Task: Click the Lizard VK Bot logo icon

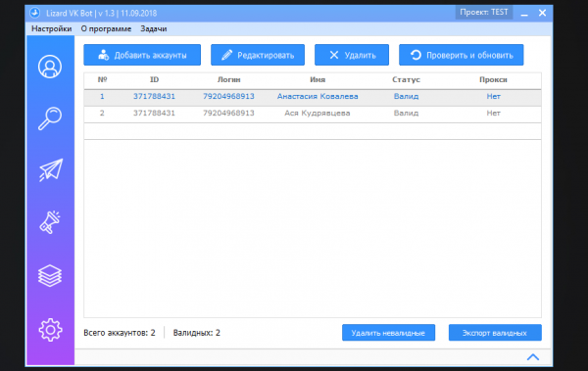Action: tap(35, 13)
